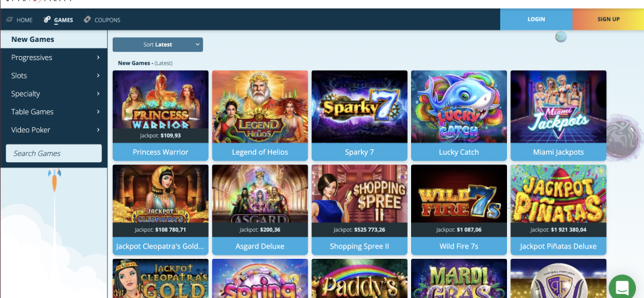This screenshot has height=298, width=644.
Task: Click the SIGN UP button
Action: point(608,20)
